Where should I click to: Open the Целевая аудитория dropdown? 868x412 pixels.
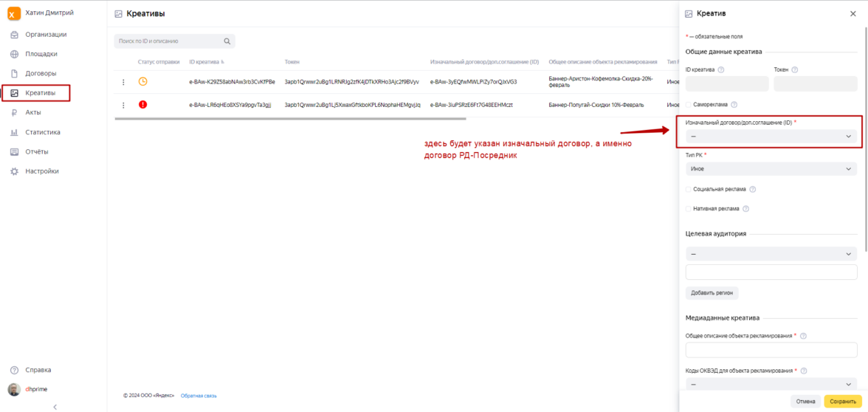point(771,254)
